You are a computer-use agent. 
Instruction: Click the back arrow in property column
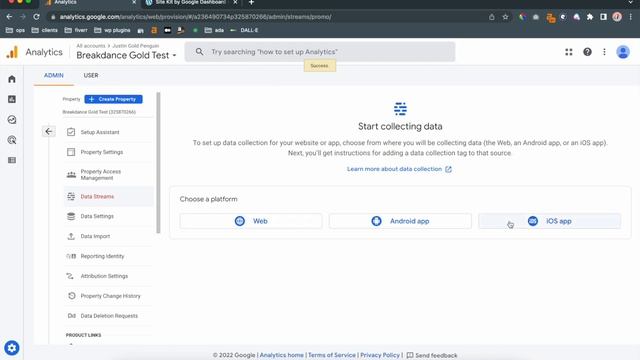49,131
